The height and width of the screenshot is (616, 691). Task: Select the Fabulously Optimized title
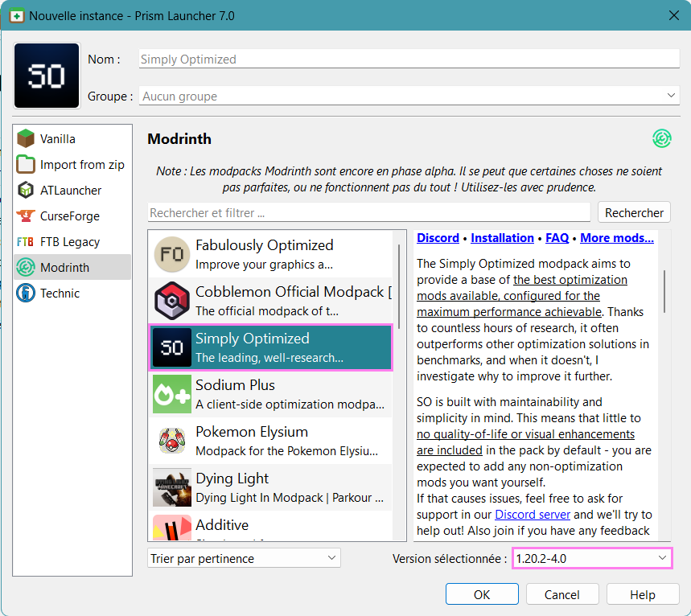click(x=264, y=245)
